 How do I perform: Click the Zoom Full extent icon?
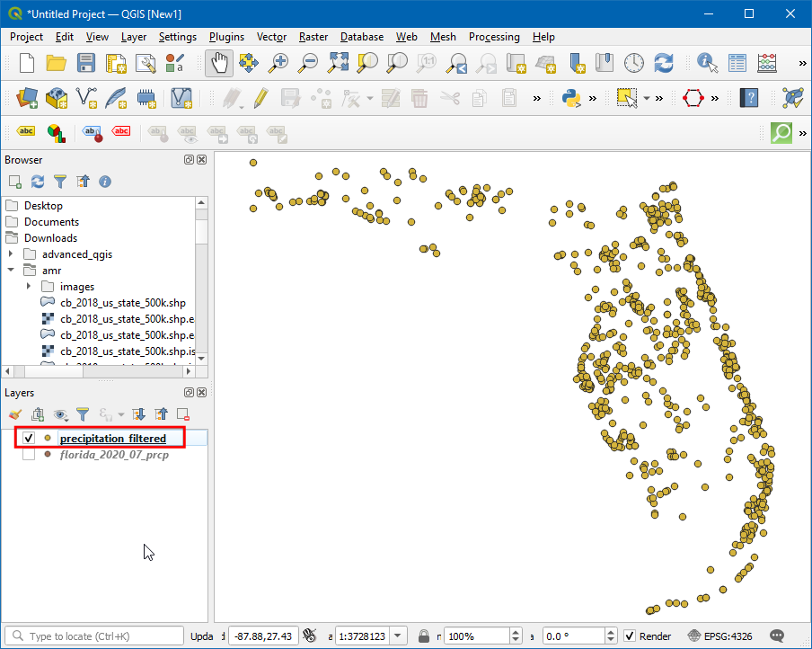(x=338, y=63)
